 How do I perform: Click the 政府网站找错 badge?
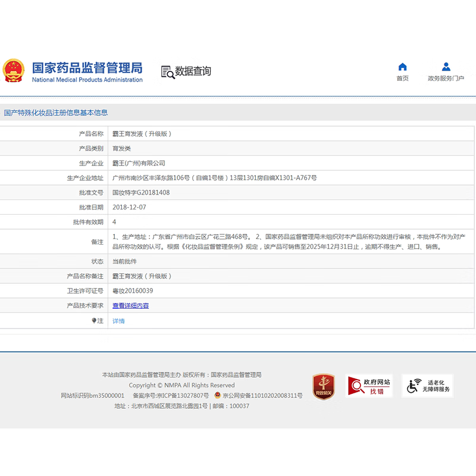coord(369,386)
